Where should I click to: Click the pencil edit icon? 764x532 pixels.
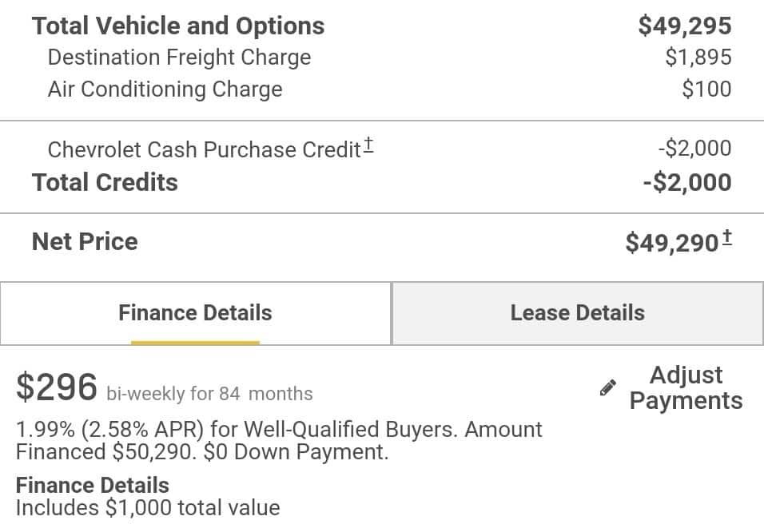(x=608, y=388)
